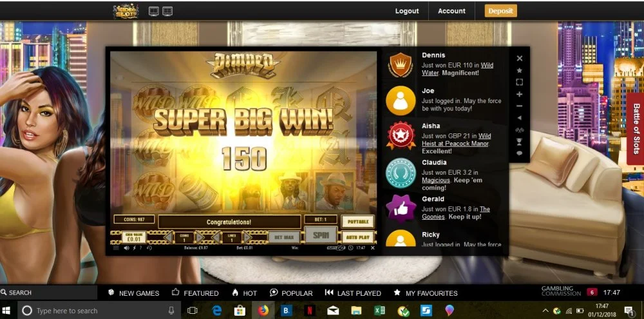This screenshot has height=319, width=644.
Task: Open Task View on the taskbar
Action: pyautogui.click(x=193, y=311)
